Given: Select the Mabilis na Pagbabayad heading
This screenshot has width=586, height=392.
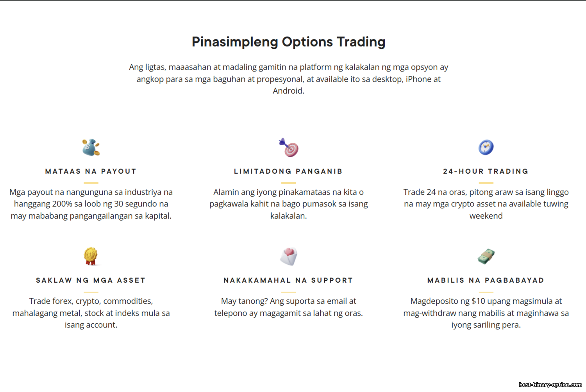Looking at the screenshot, I should tap(486, 280).
